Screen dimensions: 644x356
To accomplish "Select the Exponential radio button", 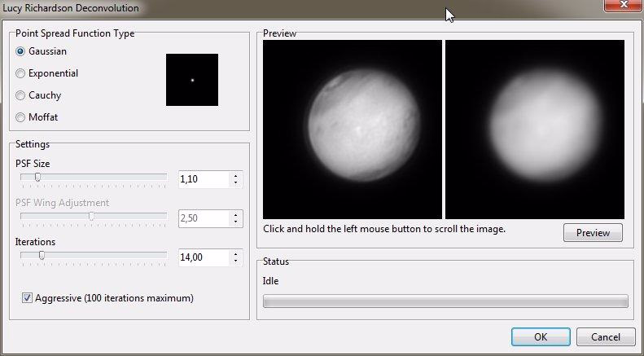I will tap(21, 73).
